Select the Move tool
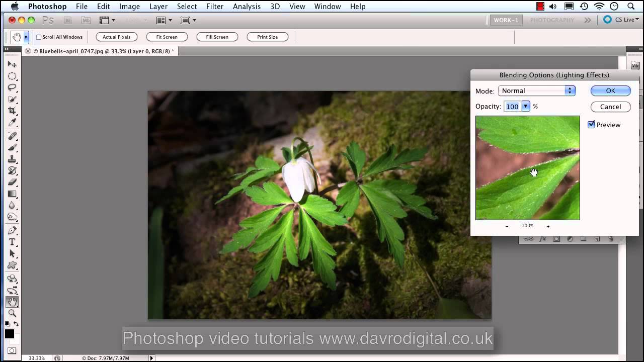This screenshot has height=362, width=644. coord(12,64)
